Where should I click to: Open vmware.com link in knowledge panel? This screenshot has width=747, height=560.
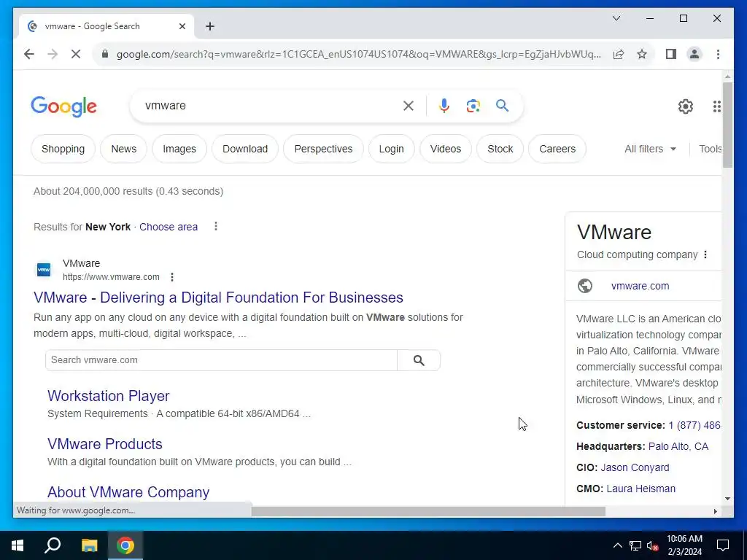tap(640, 286)
